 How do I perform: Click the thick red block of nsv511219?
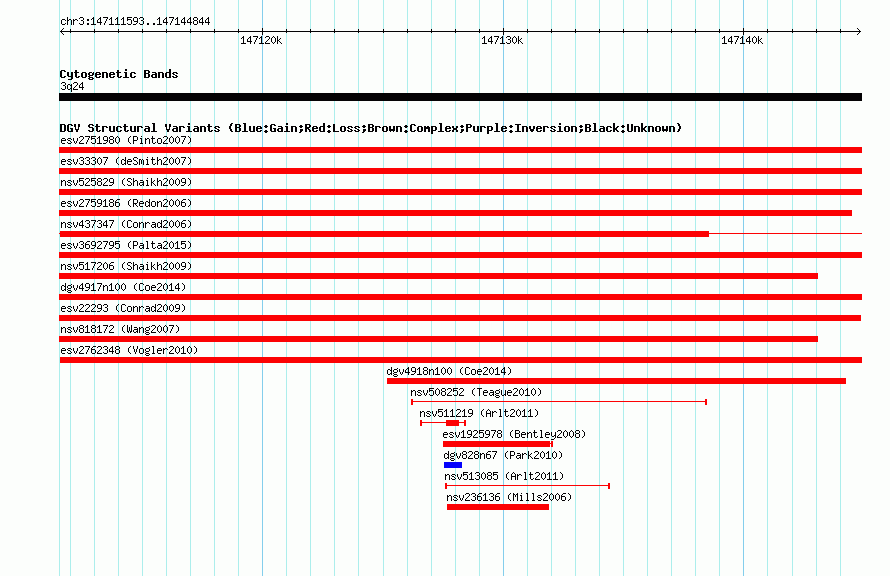[x=452, y=423]
